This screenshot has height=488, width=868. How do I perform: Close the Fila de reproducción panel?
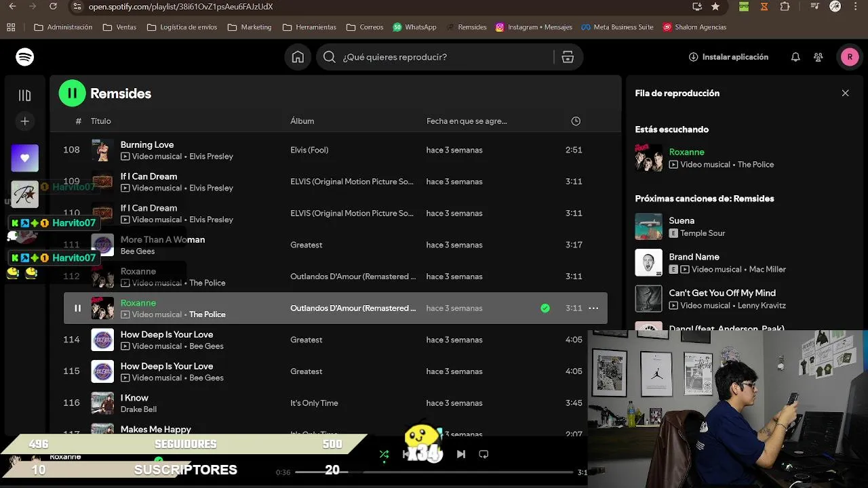pyautogui.click(x=845, y=94)
